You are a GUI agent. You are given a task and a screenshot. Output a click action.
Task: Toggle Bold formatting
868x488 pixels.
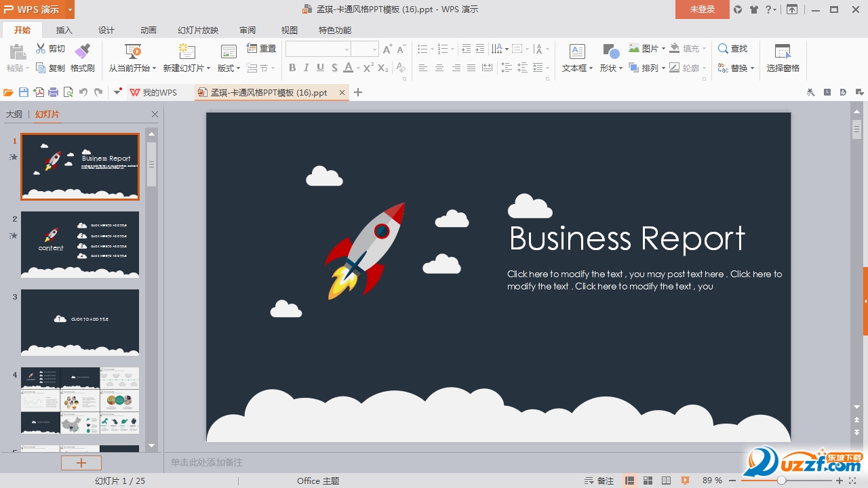coord(292,68)
